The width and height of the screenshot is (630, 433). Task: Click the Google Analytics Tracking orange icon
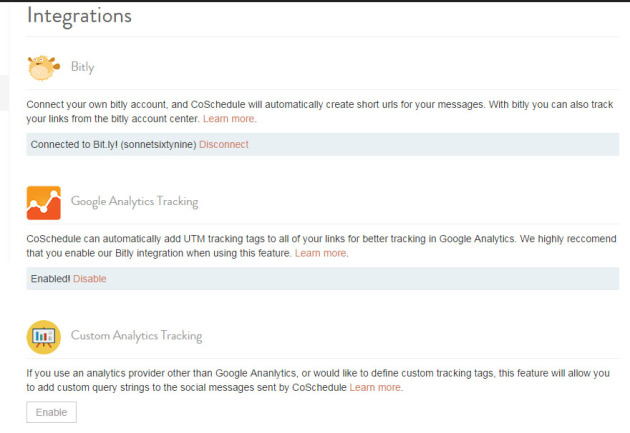44,202
